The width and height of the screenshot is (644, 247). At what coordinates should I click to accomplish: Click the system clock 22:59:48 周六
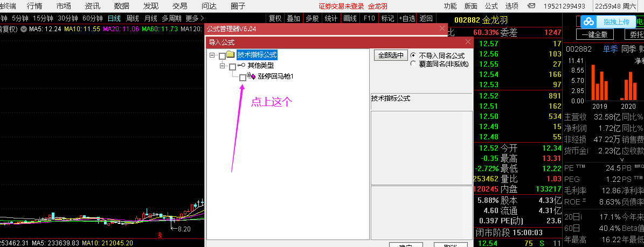pos(618,6)
